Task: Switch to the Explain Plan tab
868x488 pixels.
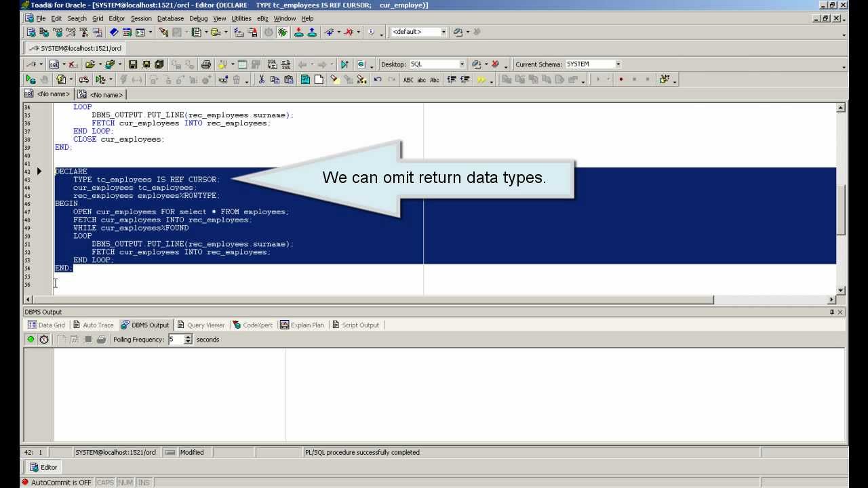Action: 302,325
